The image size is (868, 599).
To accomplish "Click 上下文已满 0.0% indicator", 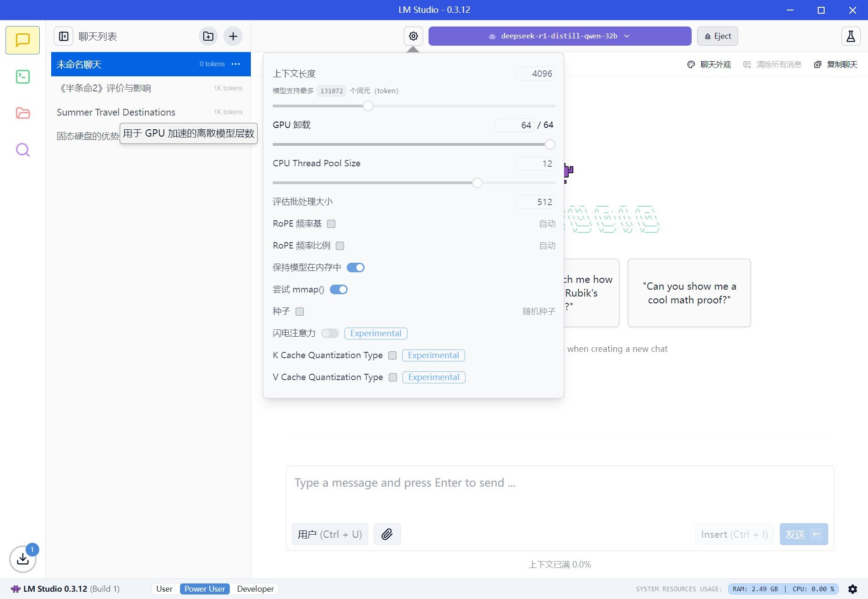I will tap(560, 565).
